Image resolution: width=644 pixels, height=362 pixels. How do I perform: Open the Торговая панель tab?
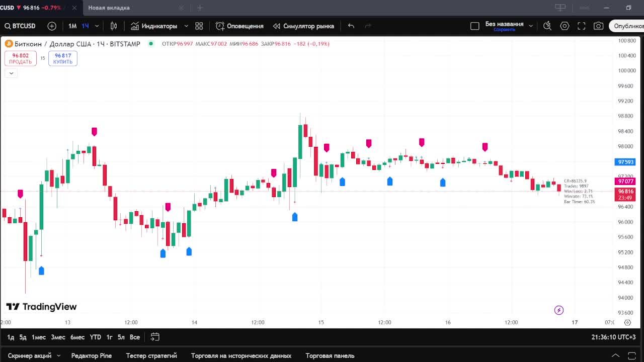(330, 355)
